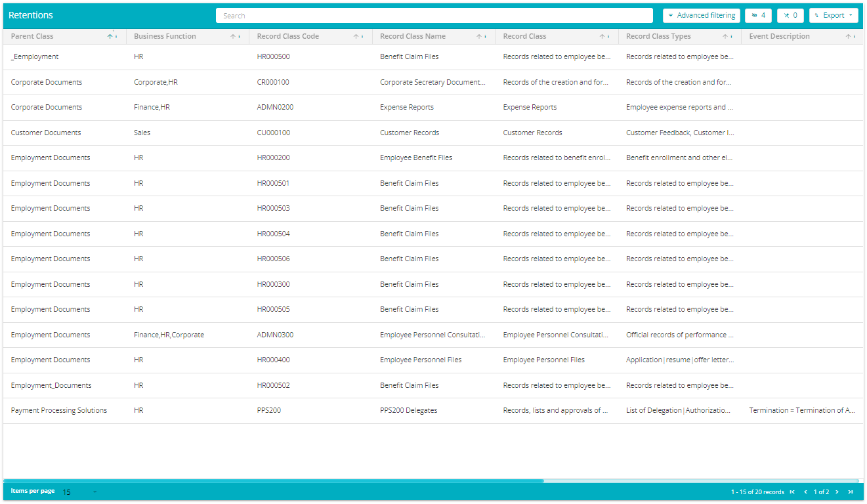Select record code ADMN0200
The height and width of the screenshot is (504, 867).
[276, 108]
